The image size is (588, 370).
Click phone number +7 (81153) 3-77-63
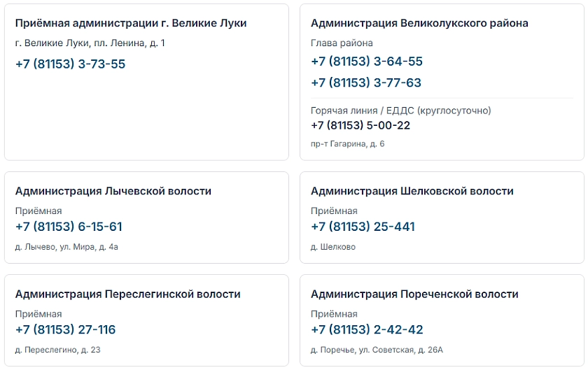pyautogui.click(x=366, y=83)
